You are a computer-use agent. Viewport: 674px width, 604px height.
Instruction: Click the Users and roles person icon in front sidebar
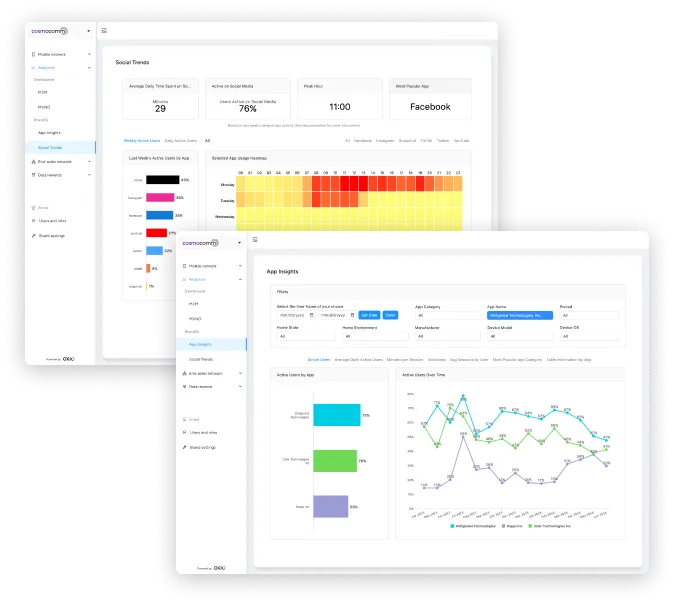coord(184,432)
